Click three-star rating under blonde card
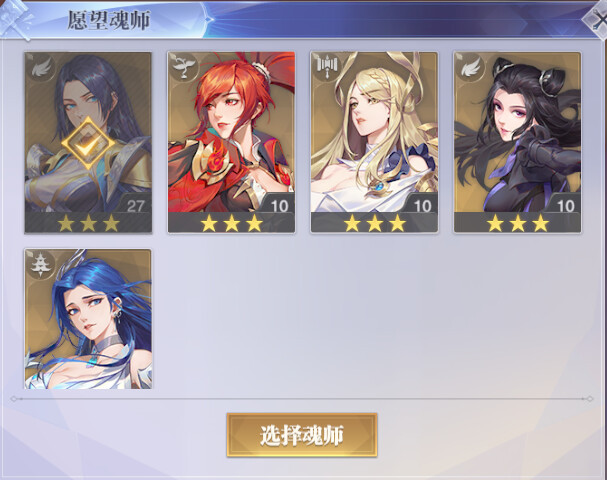 pos(374,223)
